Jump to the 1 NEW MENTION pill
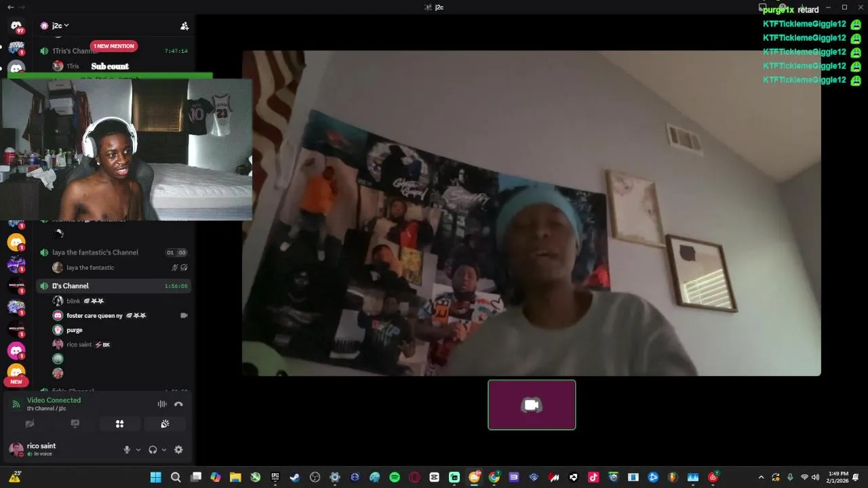The height and width of the screenshot is (488, 868). tap(114, 46)
